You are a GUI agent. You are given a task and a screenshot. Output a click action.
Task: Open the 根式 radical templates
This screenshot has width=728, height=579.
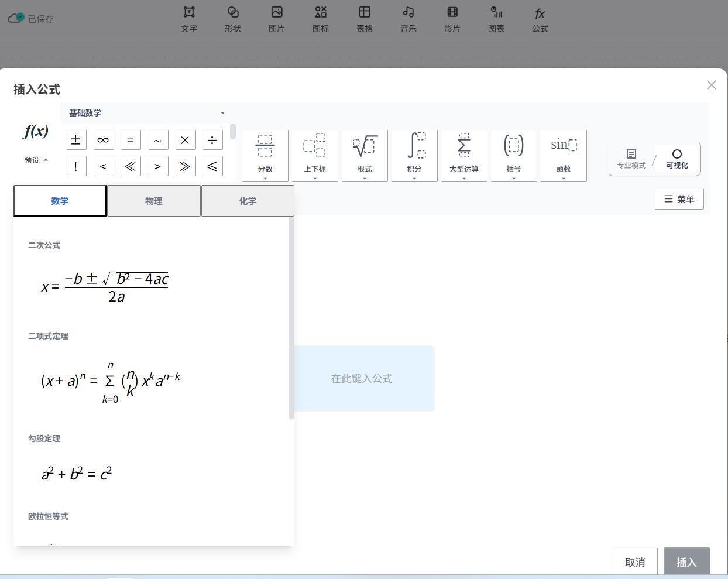click(x=365, y=155)
